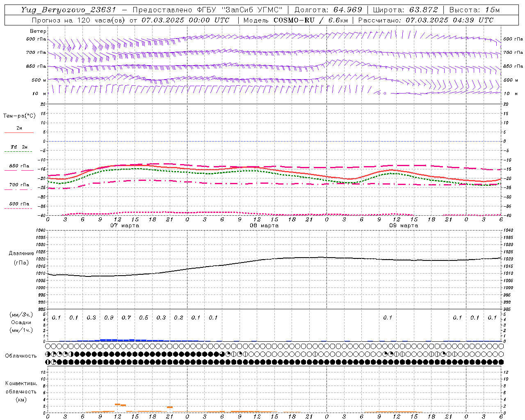The height and width of the screenshot is (420, 525).
Task: Select the Конвективн. label of convective cloud panel
Action: (x=21, y=383)
